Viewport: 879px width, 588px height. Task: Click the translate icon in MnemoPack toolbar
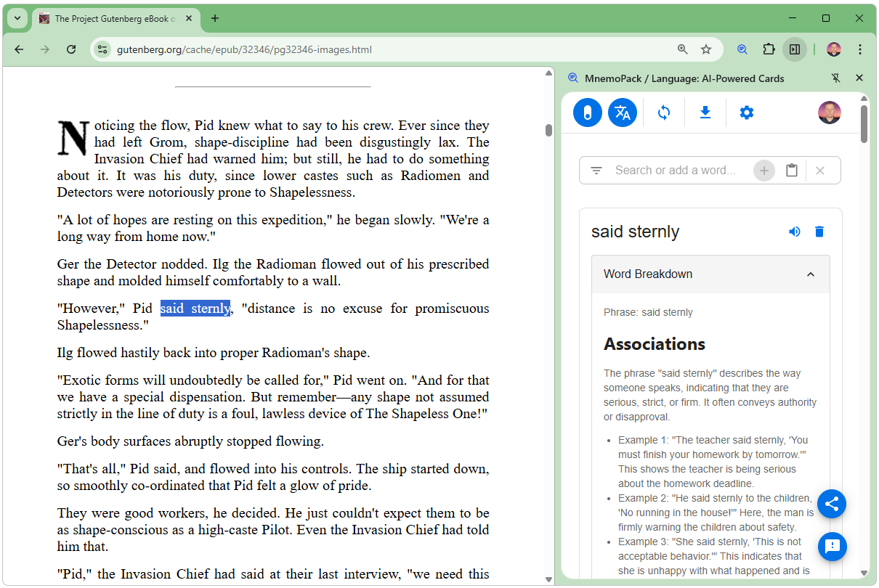(622, 113)
